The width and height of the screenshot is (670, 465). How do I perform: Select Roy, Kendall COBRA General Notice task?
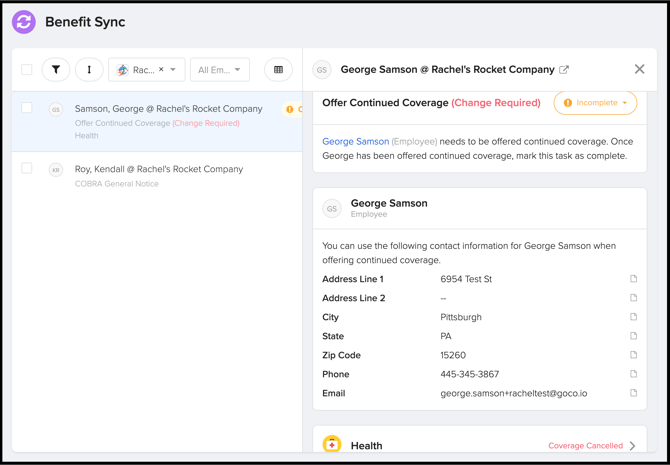click(158, 175)
